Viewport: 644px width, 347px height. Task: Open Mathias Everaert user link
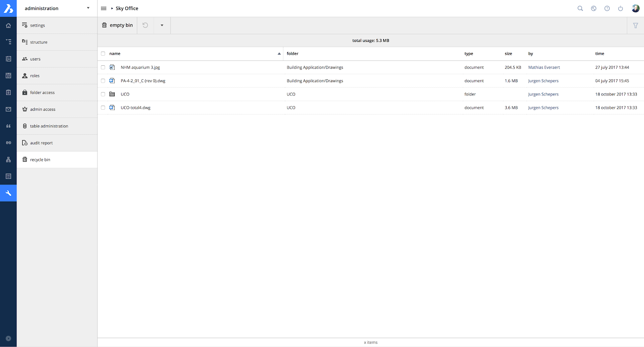[544, 67]
